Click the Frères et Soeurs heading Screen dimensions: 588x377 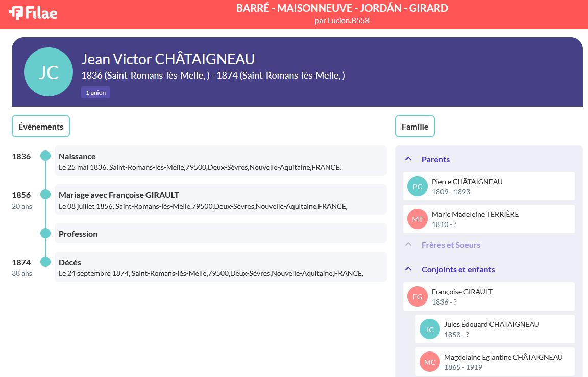451,245
